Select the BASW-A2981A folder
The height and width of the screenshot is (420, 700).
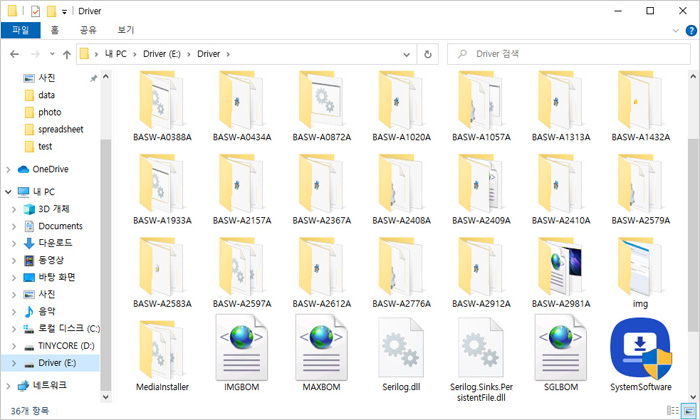[561, 273]
